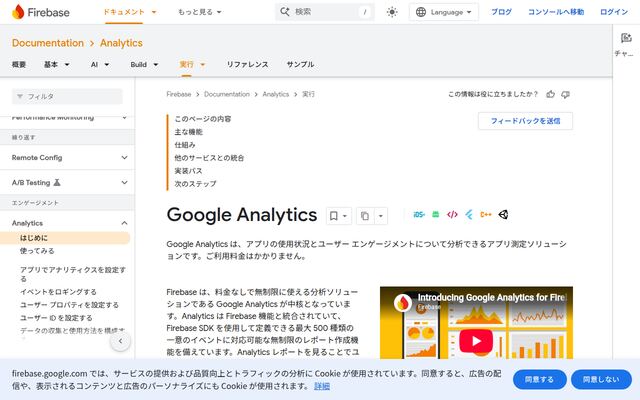Viewport: 640px width, 400px height.
Task: Click the Analytics breadcrumb link
Action: [x=276, y=94]
